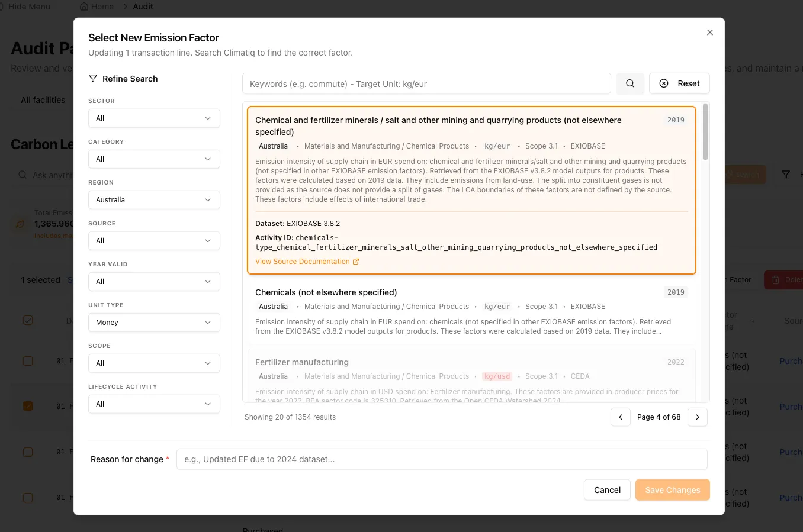
Task: Go to next results page via right chevron
Action: tap(697, 417)
